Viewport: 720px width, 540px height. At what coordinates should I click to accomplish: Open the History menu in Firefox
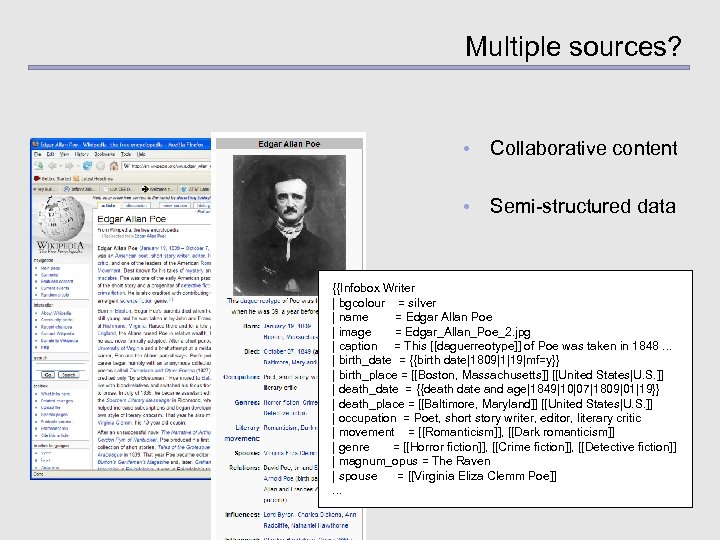(x=81, y=154)
